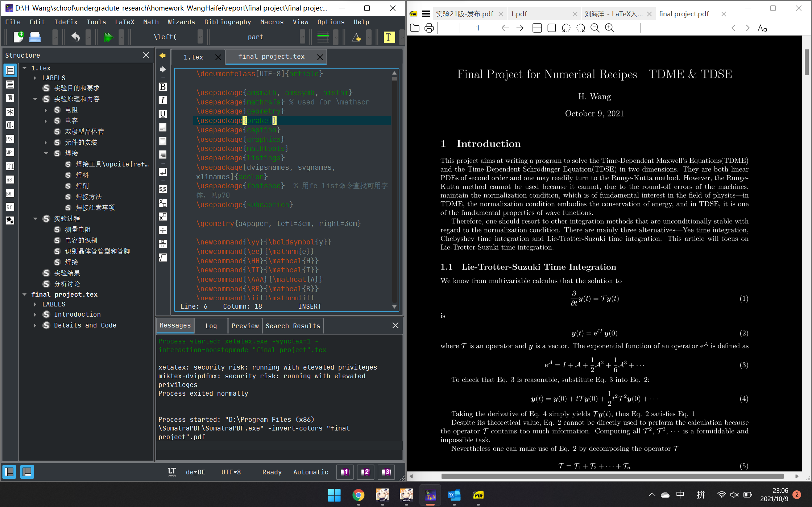Collapse the 焊接 section in Structure

pyautogui.click(x=46, y=153)
